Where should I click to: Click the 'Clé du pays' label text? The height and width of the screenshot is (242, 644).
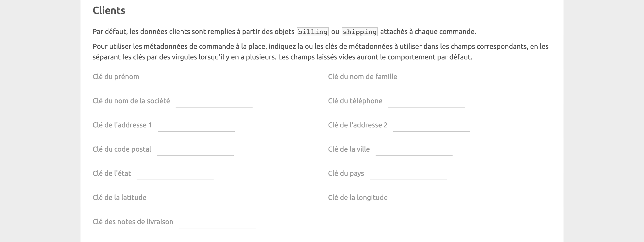click(x=346, y=173)
